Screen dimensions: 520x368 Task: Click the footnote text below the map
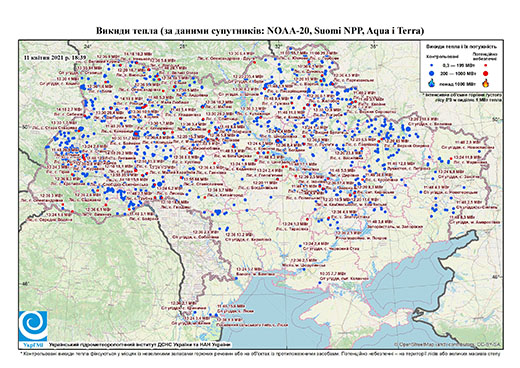click(x=260, y=353)
